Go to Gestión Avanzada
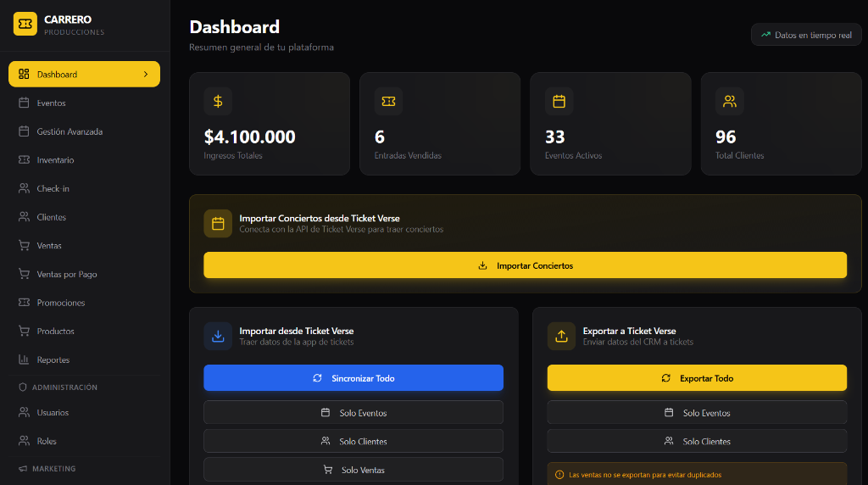The width and height of the screenshot is (868, 485). [84, 131]
